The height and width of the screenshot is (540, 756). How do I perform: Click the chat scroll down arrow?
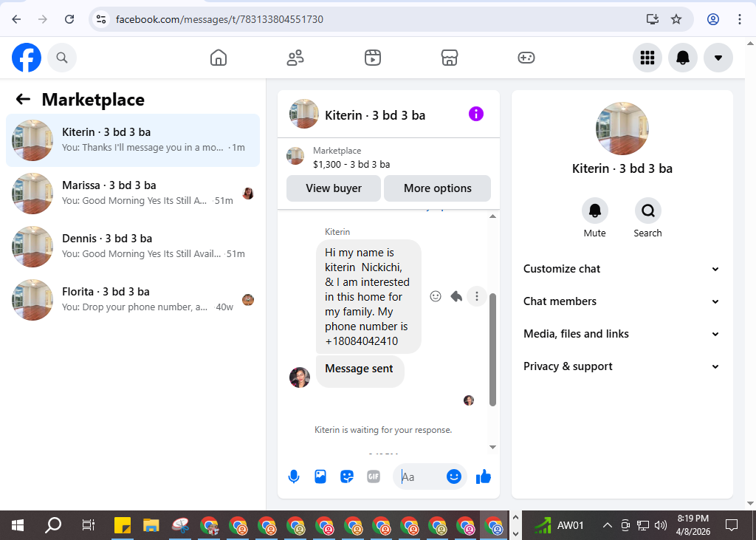[492, 447]
